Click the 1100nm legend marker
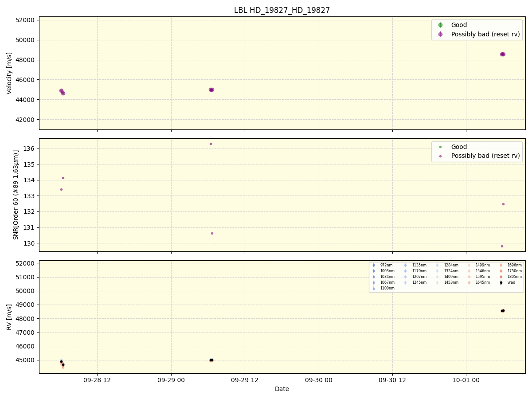Viewport: 532px width, 399px height. click(x=374, y=288)
